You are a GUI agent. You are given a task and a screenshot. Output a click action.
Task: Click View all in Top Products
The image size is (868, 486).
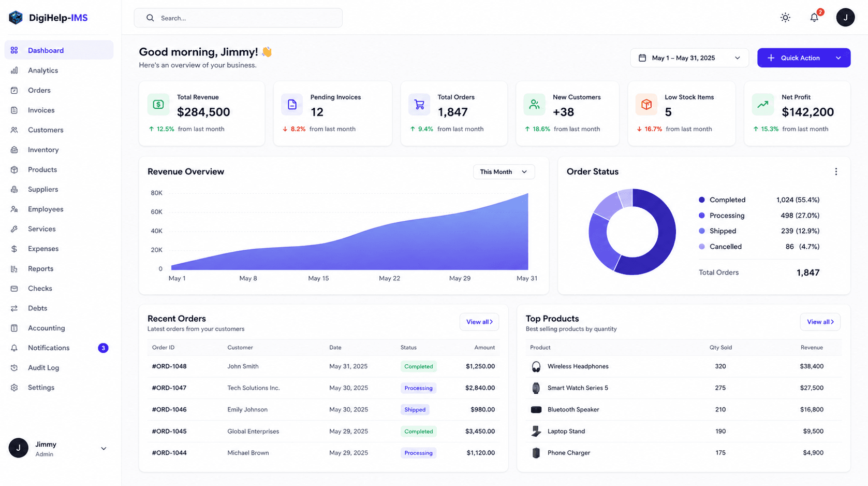coord(820,322)
